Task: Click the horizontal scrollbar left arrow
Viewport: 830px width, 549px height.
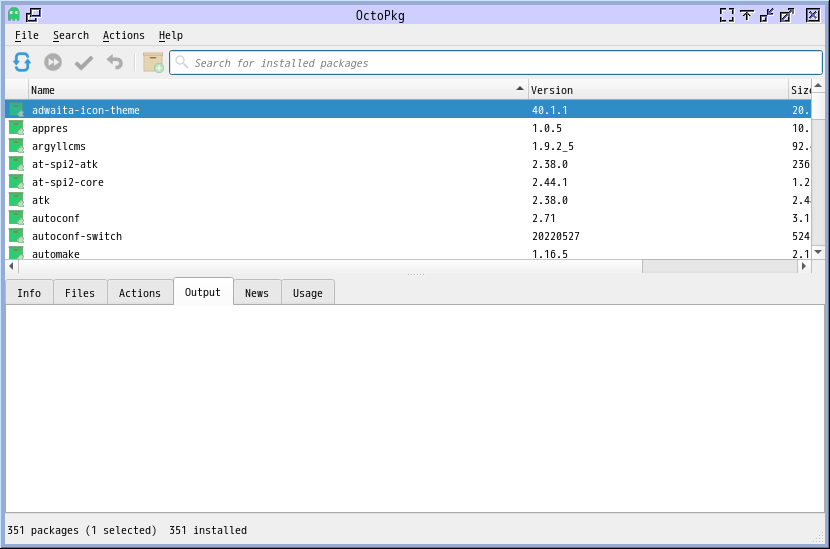Action: click(12, 266)
